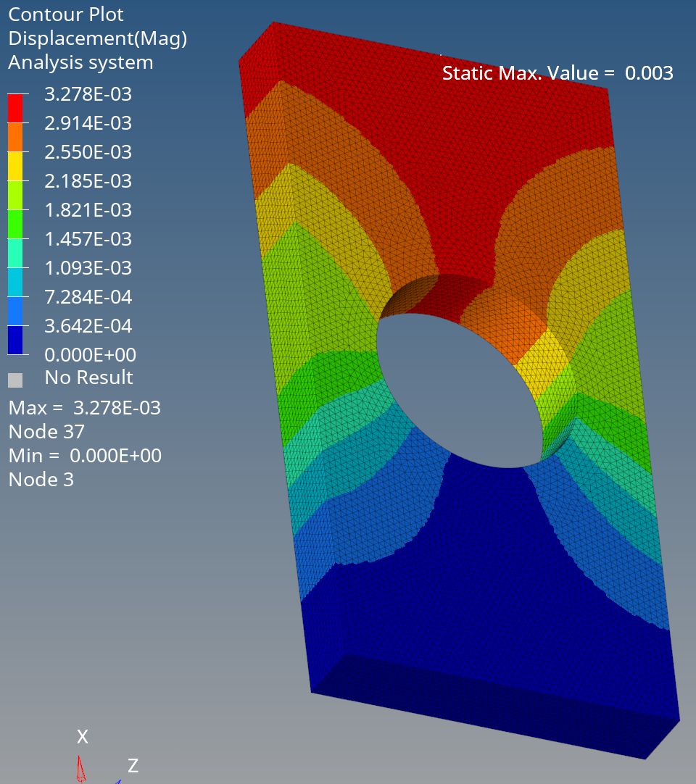Click the legend value 3.642E-04

click(x=88, y=326)
